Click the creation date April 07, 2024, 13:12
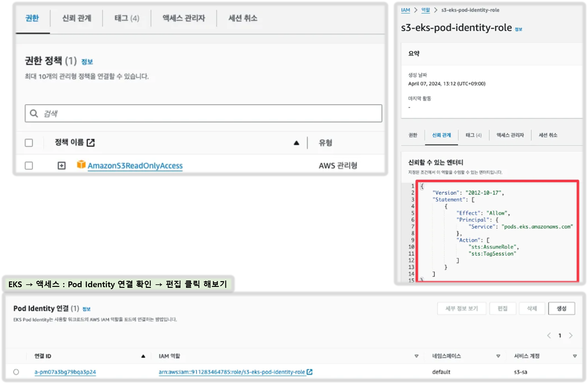 (447, 84)
